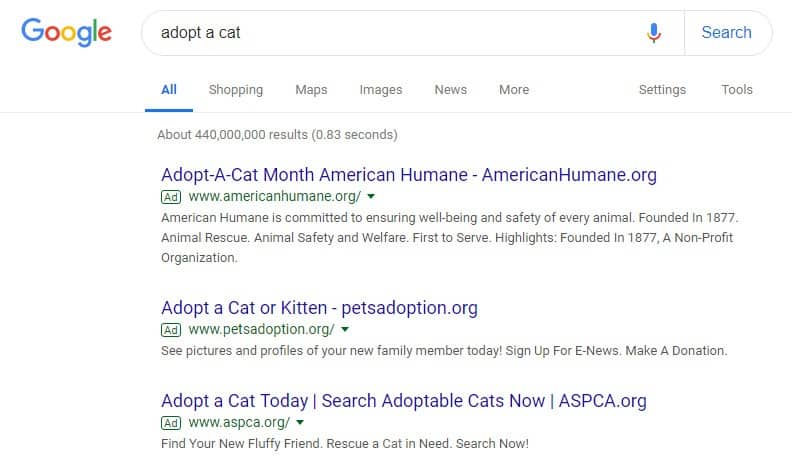The height and width of the screenshot is (464, 792).
Task: Open search Tools options
Action: tap(736, 90)
